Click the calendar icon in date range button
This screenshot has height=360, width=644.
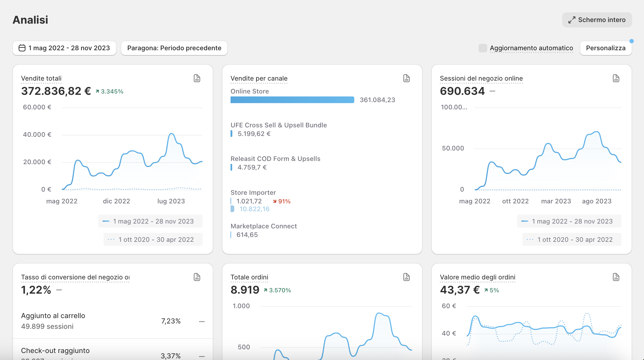tap(22, 48)
